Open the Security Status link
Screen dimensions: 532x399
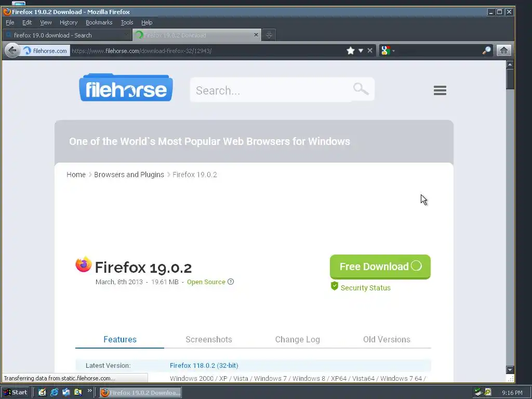pyautogui.click(x=365, y=288)
